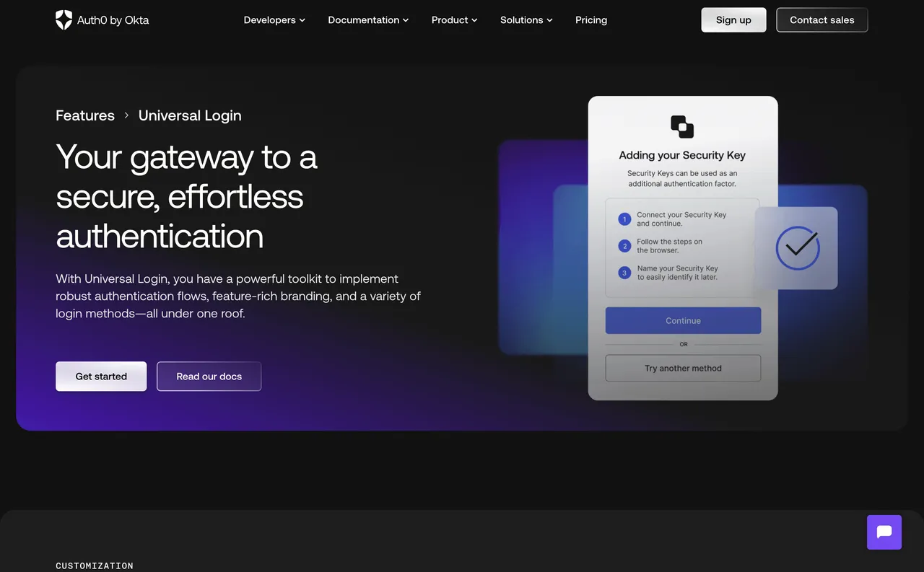Click the step 3 numbered badge
924x572 pixels.
pos(624,273)
